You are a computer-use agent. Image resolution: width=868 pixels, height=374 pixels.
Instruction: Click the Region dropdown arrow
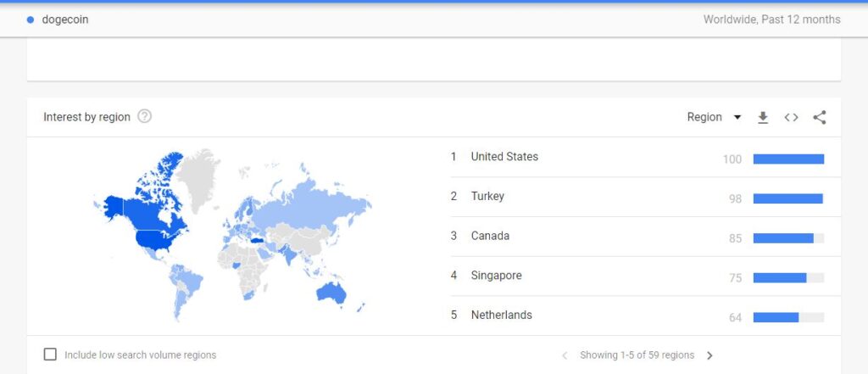tap(737, 118)
